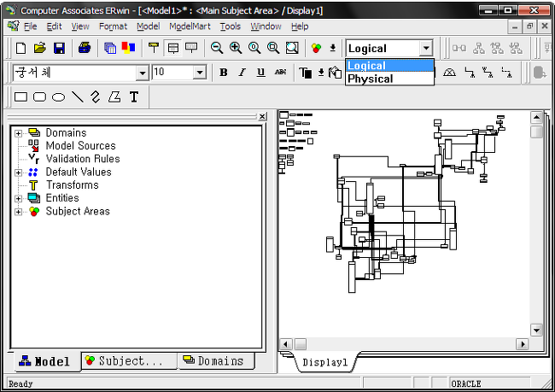Zoom in using the plus magnifier
The image size is (555, 392).
[236, 48]
